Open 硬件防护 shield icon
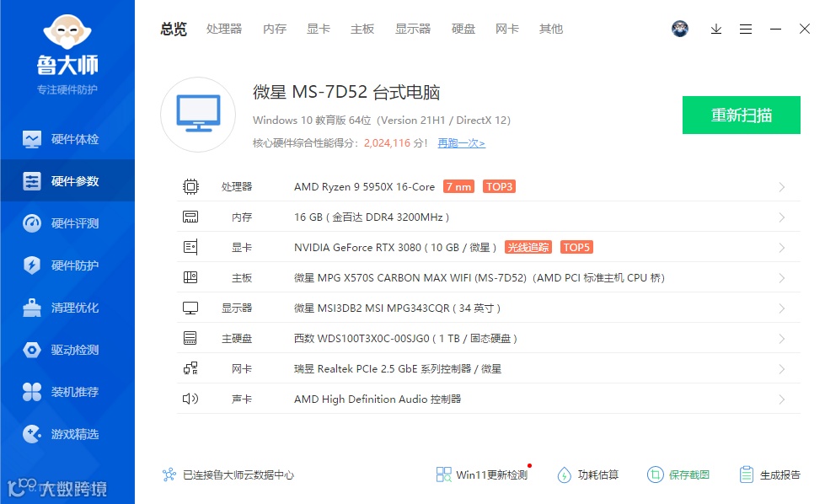The height and width of the screenshot is (504, 825). 32,265
